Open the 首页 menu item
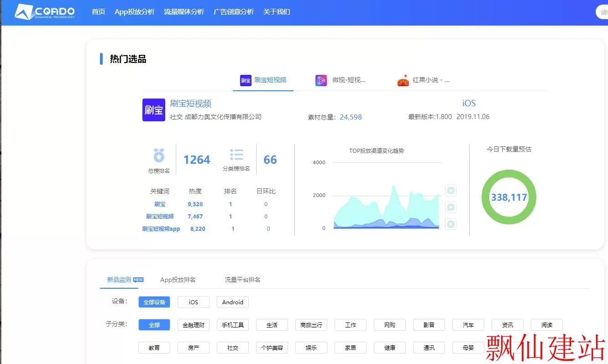This screenshot has width=608, height=364. click(99, 12)
